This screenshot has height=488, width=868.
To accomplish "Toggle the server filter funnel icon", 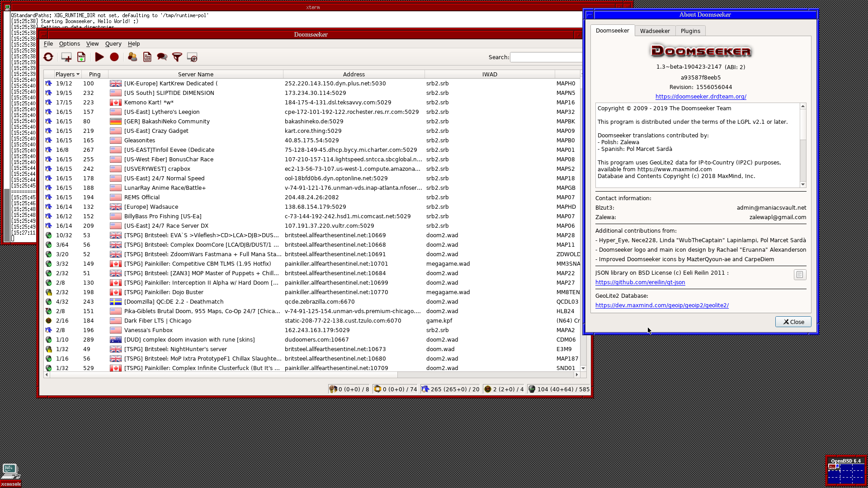I will click(177, 57).
